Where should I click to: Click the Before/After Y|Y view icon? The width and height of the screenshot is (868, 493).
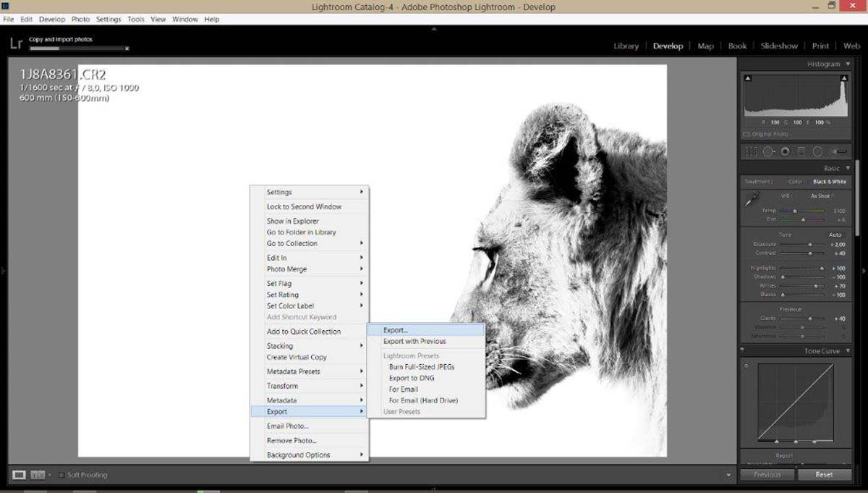(x=38, y=475)
